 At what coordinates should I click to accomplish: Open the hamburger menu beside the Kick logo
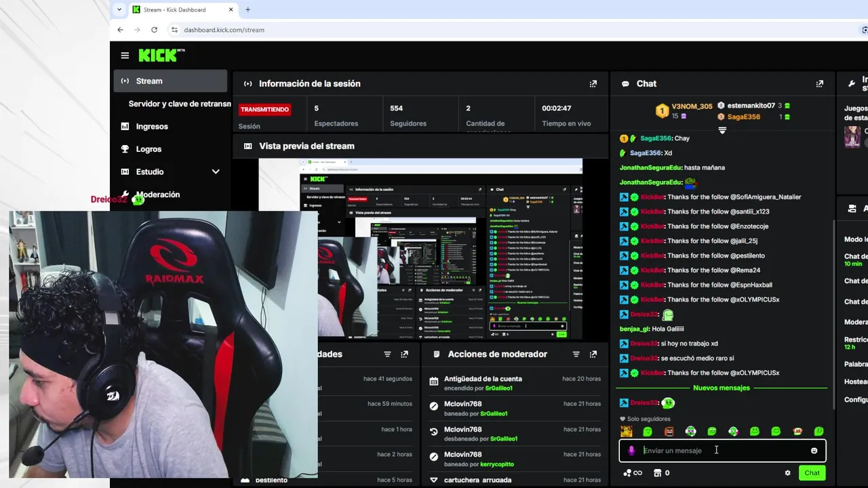pos(125,56)
